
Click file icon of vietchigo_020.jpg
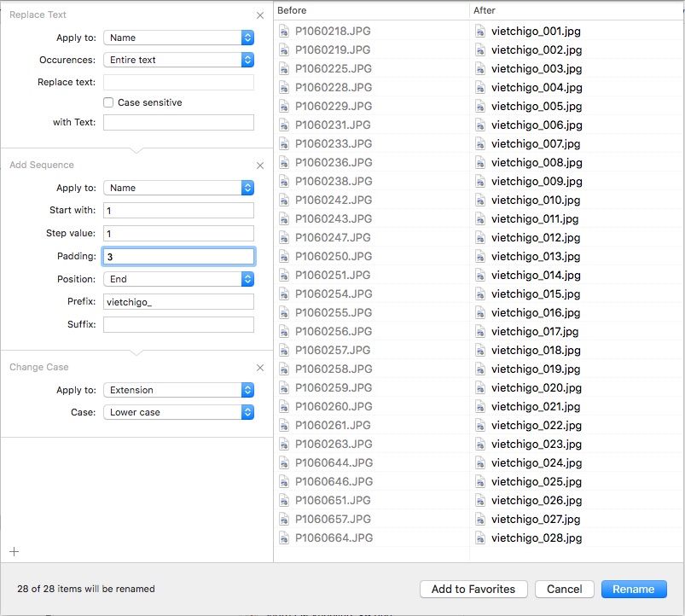pyautogui.click(x=480, y=388)
